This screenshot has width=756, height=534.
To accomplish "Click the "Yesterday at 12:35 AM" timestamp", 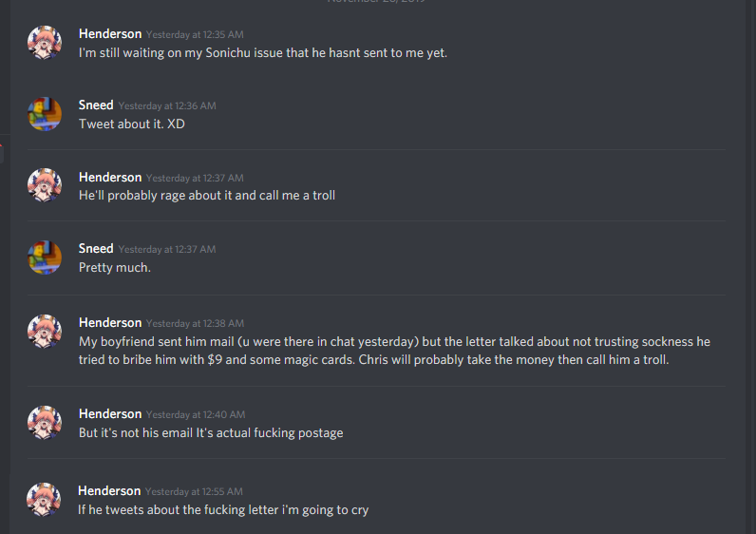I will [195, 35].
